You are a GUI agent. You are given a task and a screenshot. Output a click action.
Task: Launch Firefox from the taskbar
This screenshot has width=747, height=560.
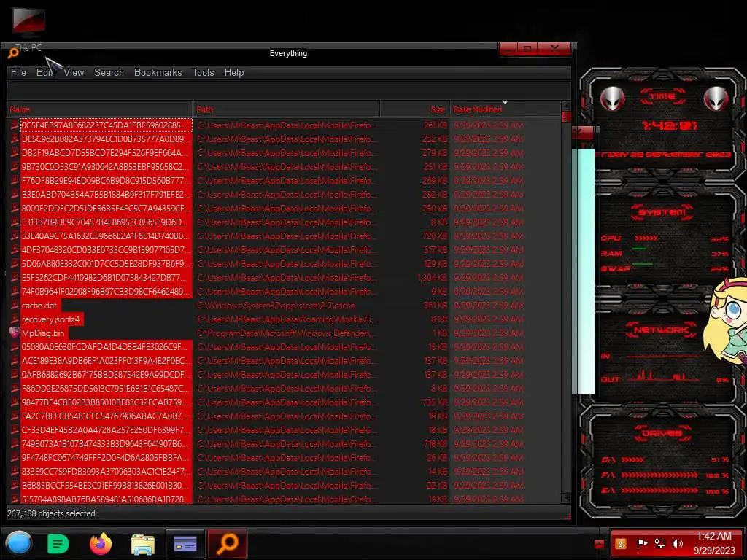(101, 544)
